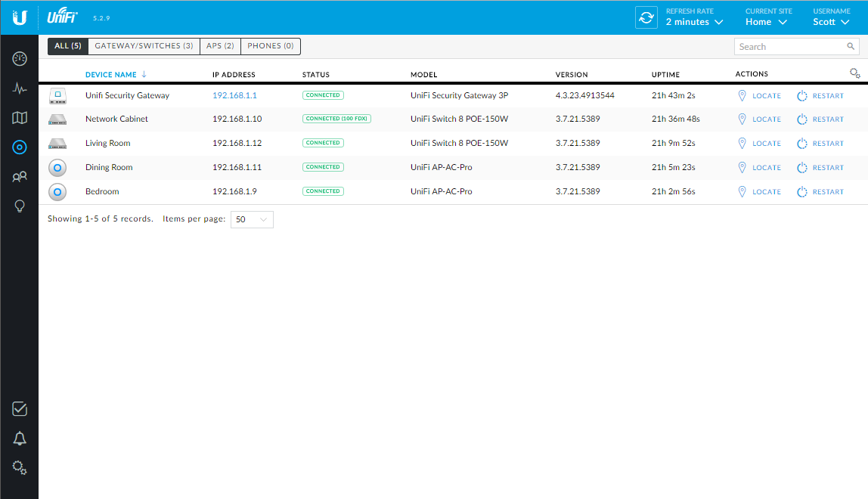
Task: Switch to the APS (2) tab
Action: [219, 46]
